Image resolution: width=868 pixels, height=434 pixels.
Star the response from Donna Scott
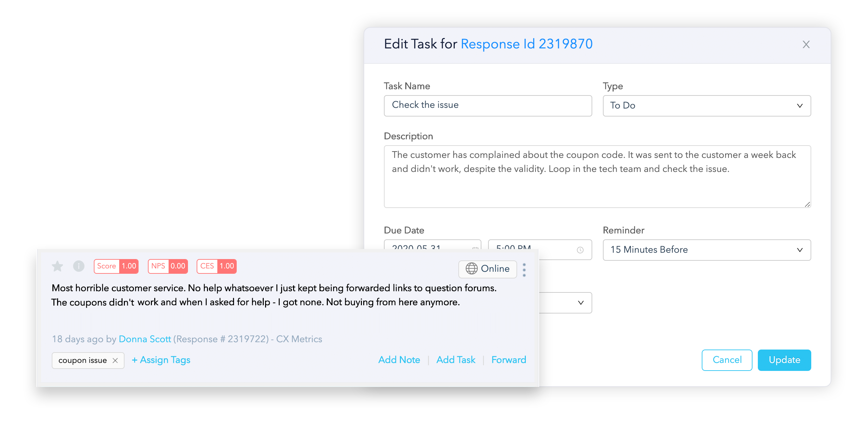[x=58, y=266]
